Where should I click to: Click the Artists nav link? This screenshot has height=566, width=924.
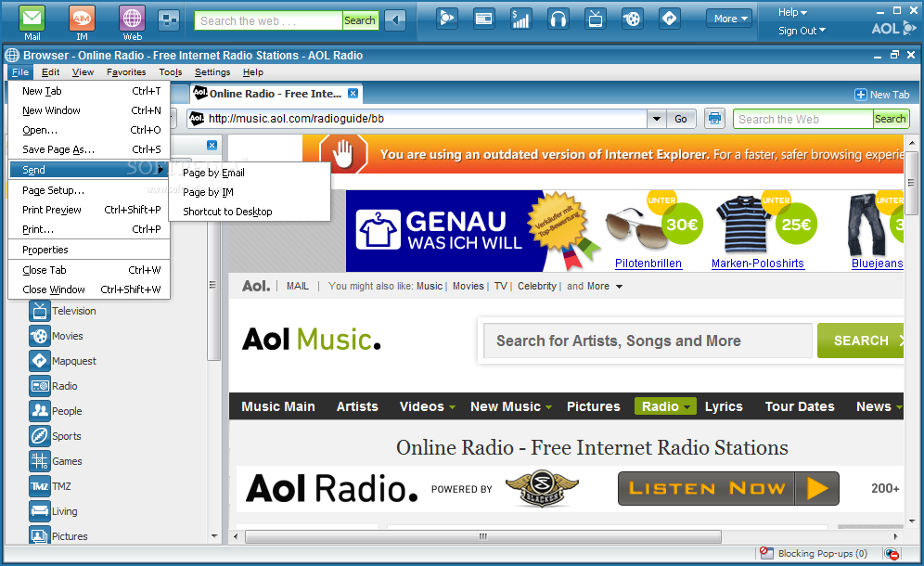click(x=357, y=406)
